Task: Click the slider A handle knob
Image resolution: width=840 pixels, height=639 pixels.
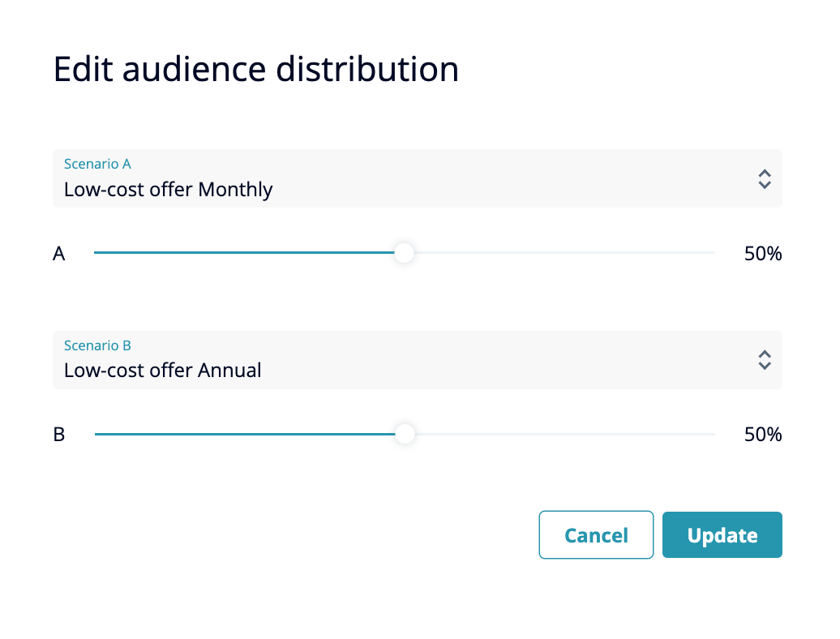Action: click(405, 253)
